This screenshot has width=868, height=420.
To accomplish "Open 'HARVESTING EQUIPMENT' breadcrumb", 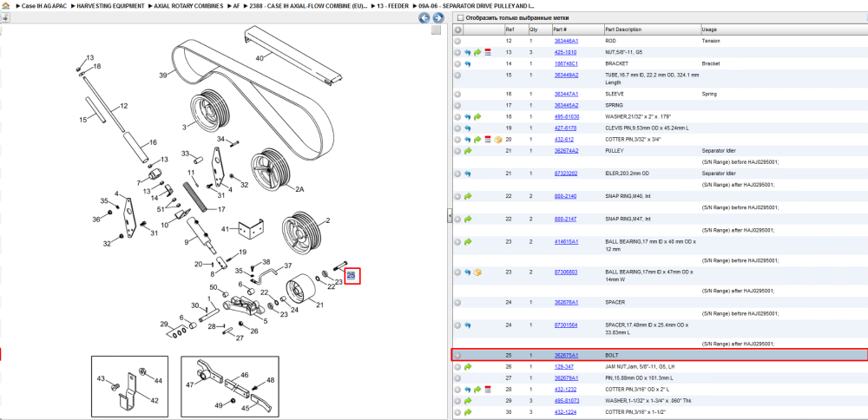I will (x=111, y=5).
